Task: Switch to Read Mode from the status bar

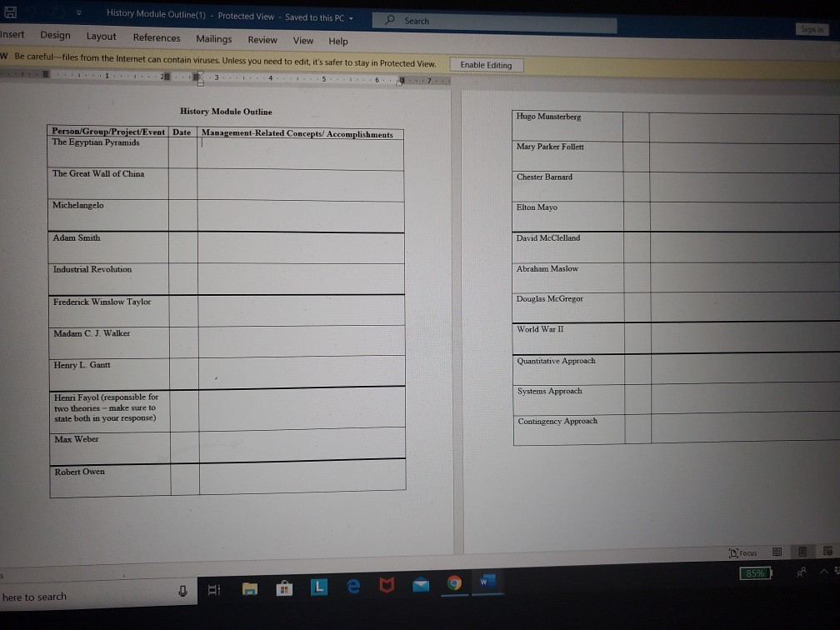Action: (777, 552)
